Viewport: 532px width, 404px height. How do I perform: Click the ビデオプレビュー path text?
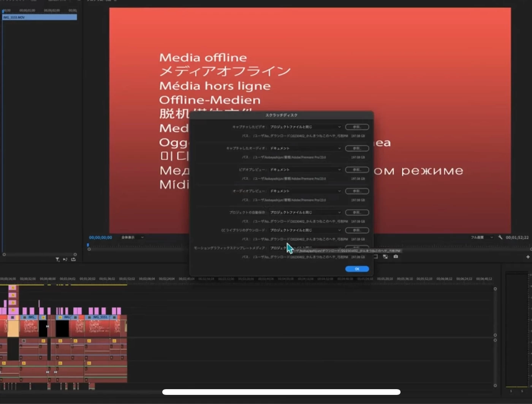(290, 179)
